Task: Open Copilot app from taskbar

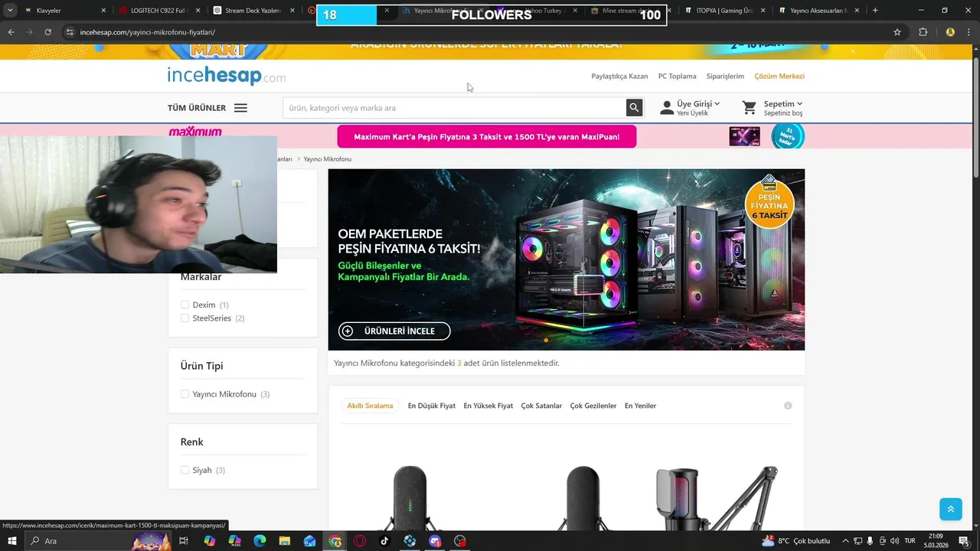Action: coord(209,541)
